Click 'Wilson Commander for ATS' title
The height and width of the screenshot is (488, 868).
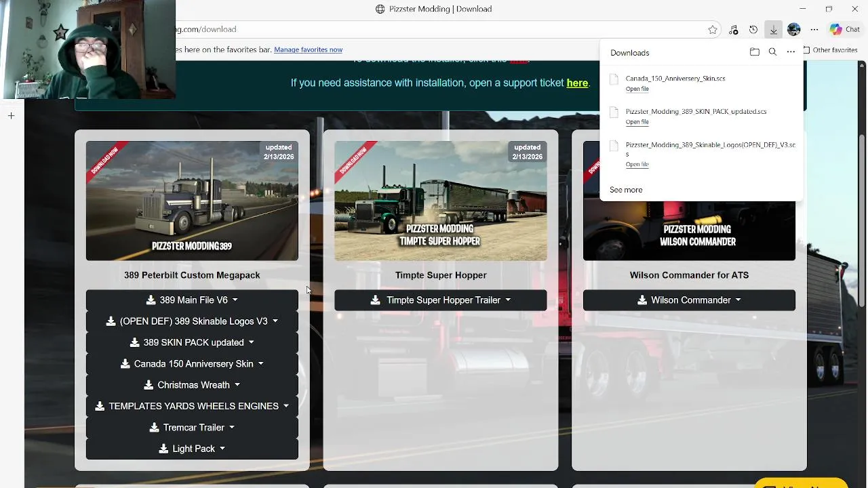pyautogui.click(x=689, y=275)
